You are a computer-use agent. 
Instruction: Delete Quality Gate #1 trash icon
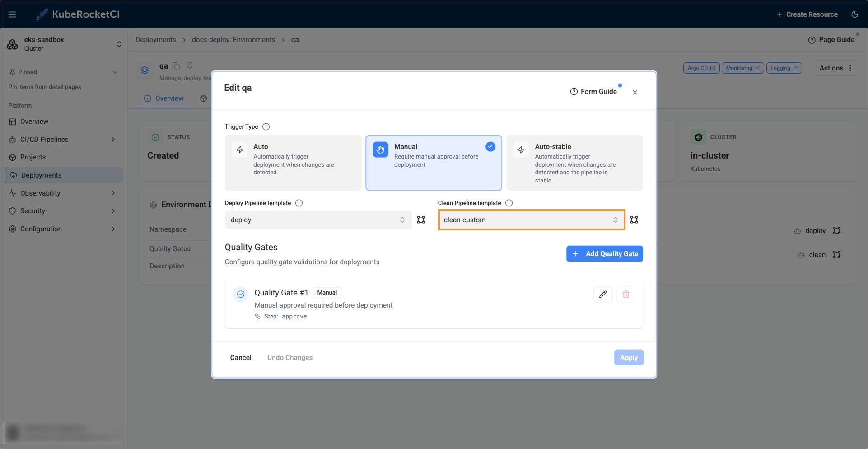pos(626,295)
